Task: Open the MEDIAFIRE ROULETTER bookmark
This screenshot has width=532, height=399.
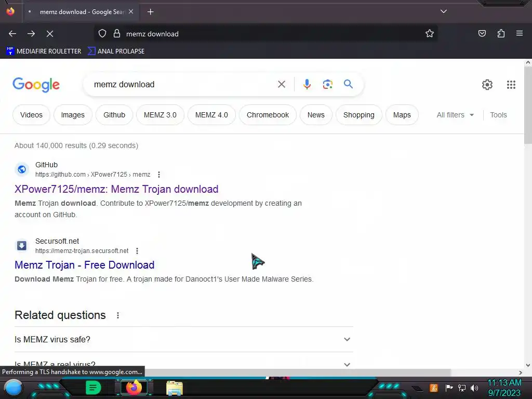Action: [x=44, y=51]
